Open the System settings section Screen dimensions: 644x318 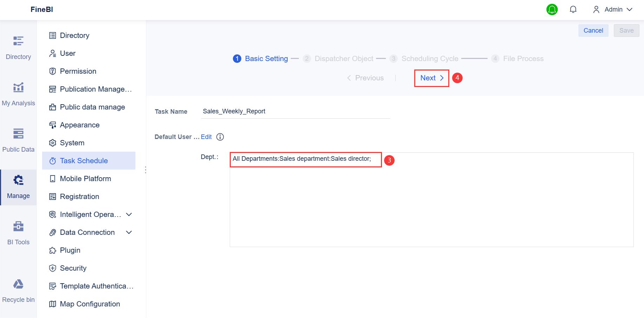coord(72,143)
